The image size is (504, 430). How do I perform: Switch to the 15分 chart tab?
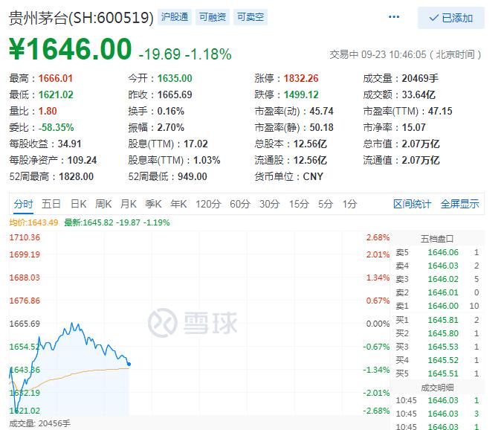pyautogui.click(x=300, y=204)
